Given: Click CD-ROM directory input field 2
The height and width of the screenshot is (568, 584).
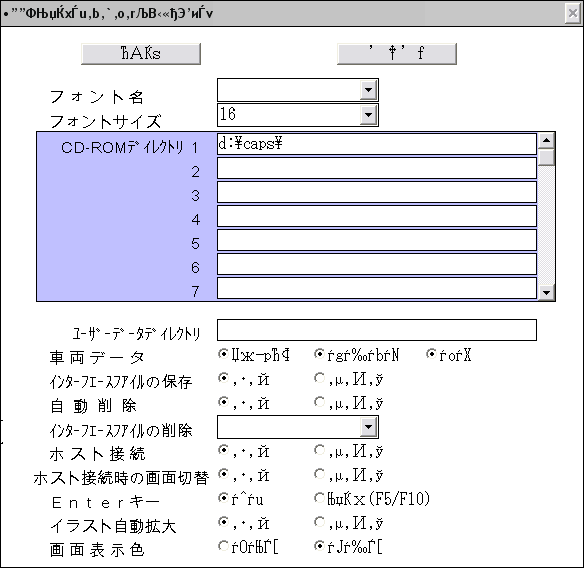Looking at the screenshot, I should (377, 168).
